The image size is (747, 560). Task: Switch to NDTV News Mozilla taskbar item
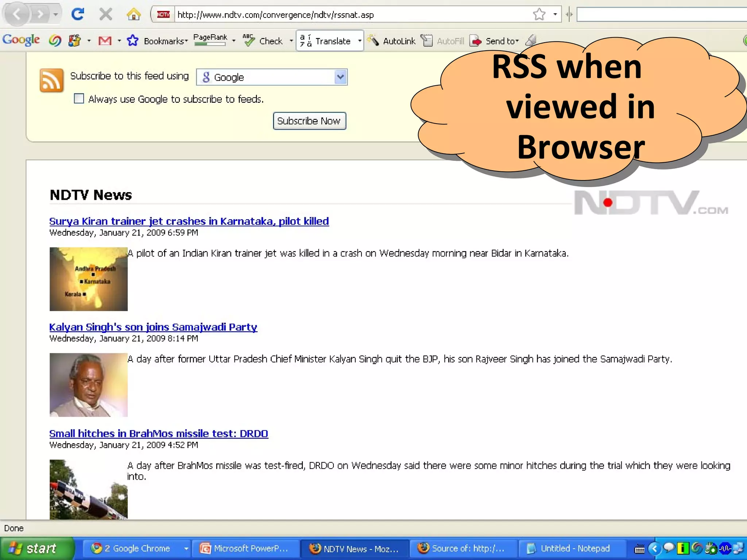pyautogui.click(x=354, y=549)
